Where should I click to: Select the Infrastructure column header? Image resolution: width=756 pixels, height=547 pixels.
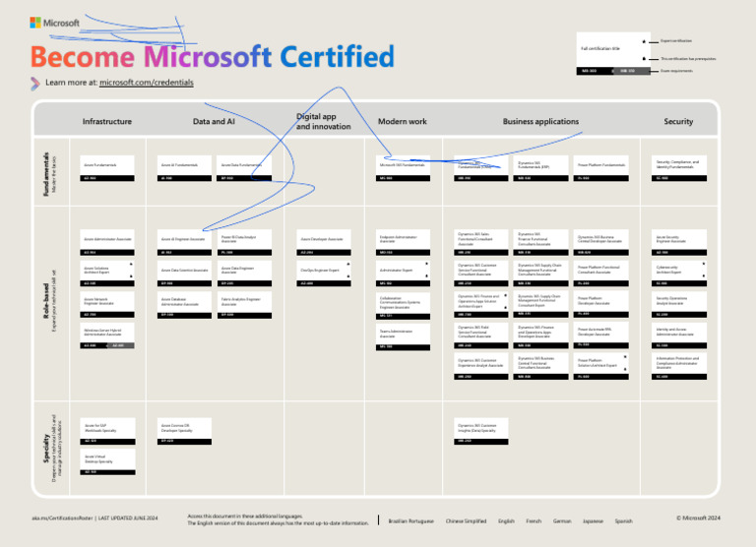coord(107,121)
